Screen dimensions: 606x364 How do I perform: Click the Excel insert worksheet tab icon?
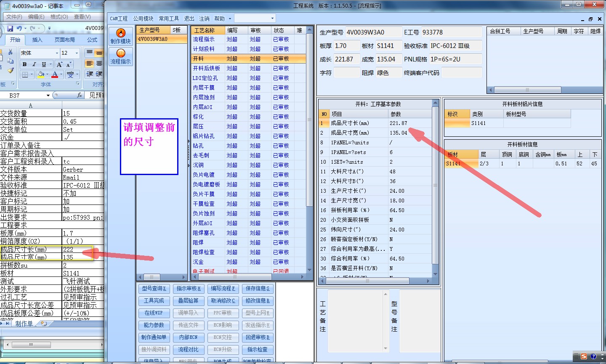pos(44,324)
